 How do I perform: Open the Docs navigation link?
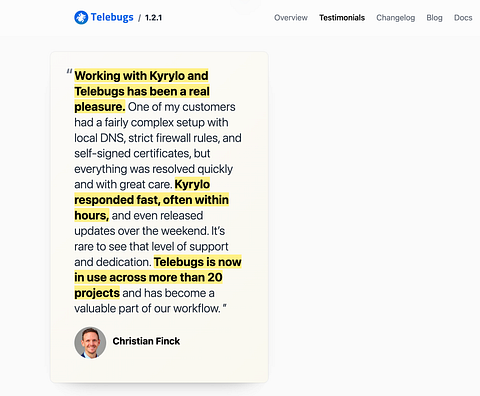pos(463,18)
